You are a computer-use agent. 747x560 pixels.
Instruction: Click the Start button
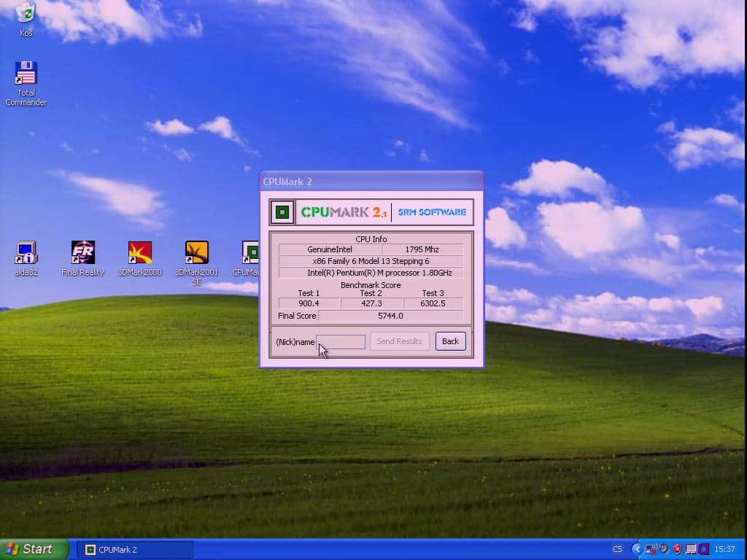pos(34,550)
